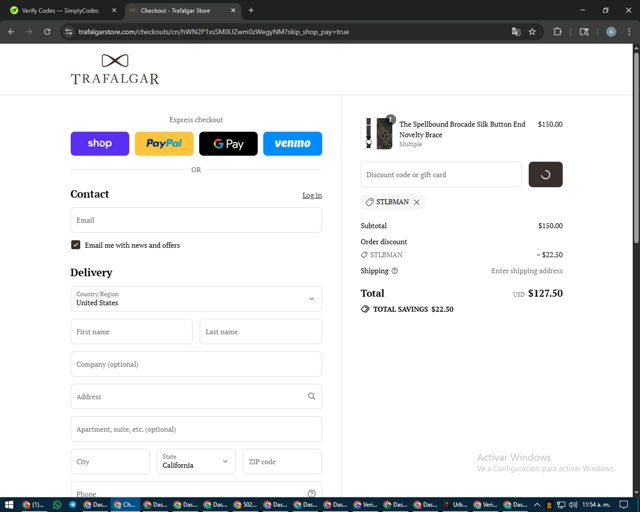Go back to the previous page
Viewport: 640px width, 512px height.
click(x=11, y=32)
